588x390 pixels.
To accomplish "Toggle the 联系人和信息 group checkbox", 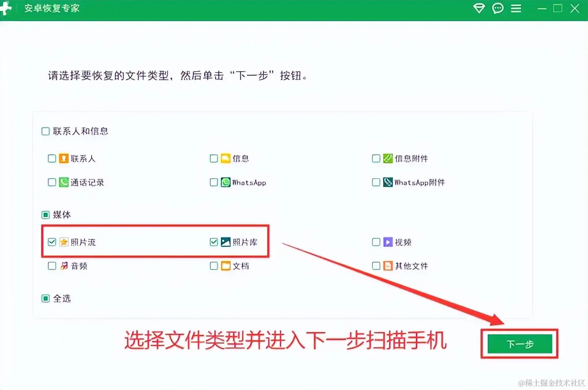I will 45,132.
